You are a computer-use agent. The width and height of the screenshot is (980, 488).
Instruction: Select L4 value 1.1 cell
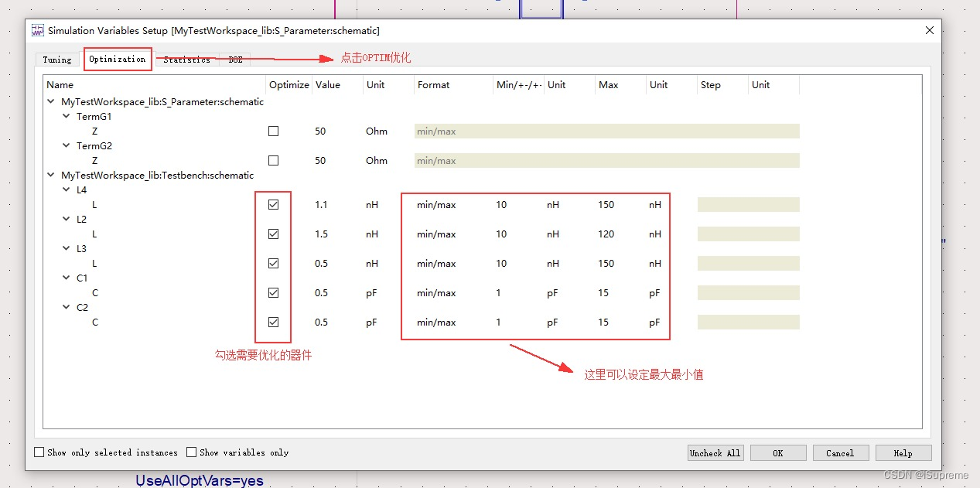click(322, 205)
